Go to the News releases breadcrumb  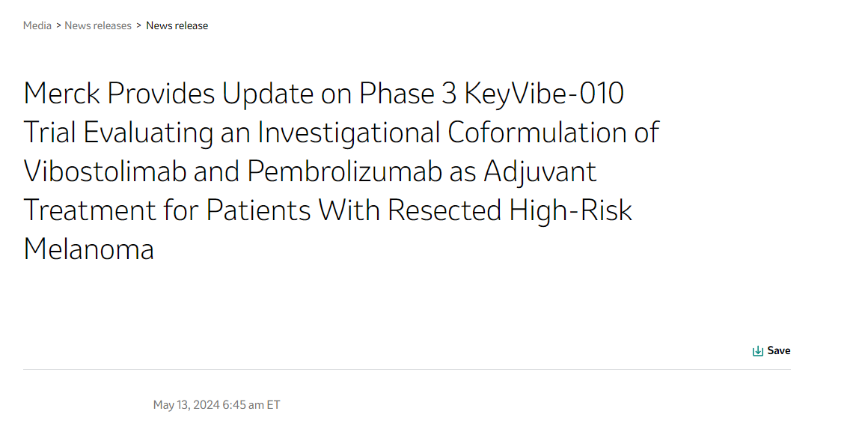pyautogui.click(x=98, y=25)
